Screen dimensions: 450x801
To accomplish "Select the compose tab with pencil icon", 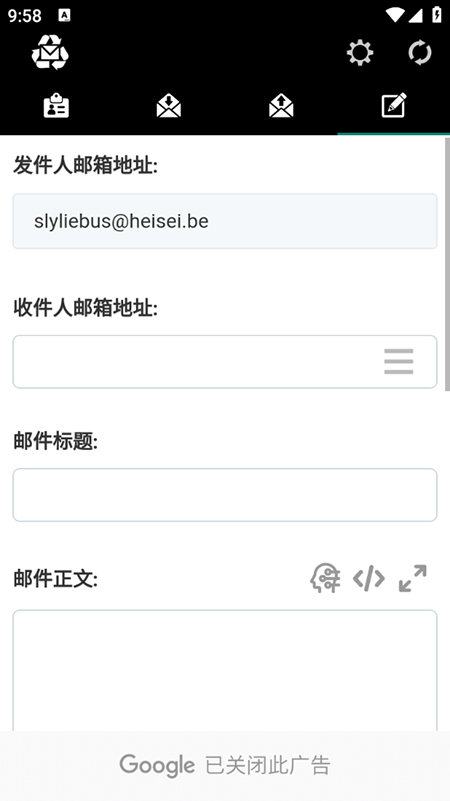I will coord(394,105).
